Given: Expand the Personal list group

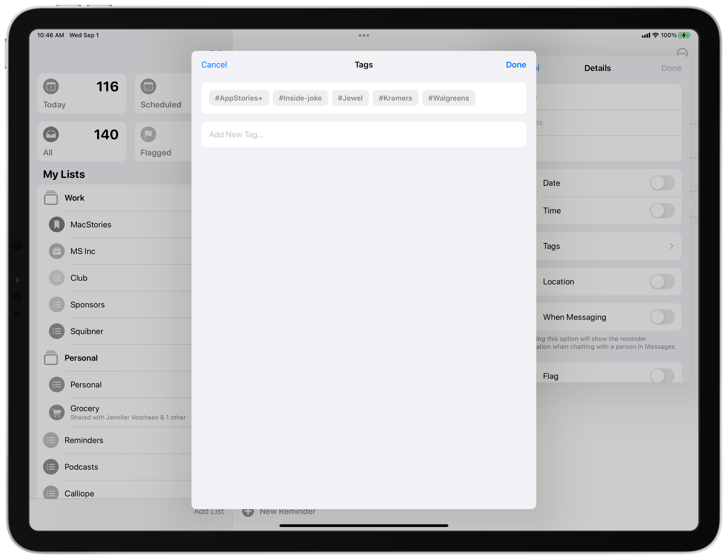Looking at the screenshot, I should [81, 358].
